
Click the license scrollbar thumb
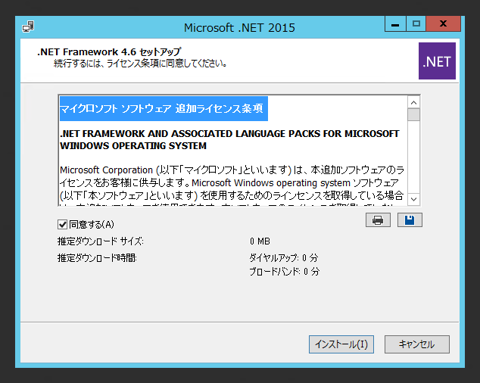tap(414, 115)
